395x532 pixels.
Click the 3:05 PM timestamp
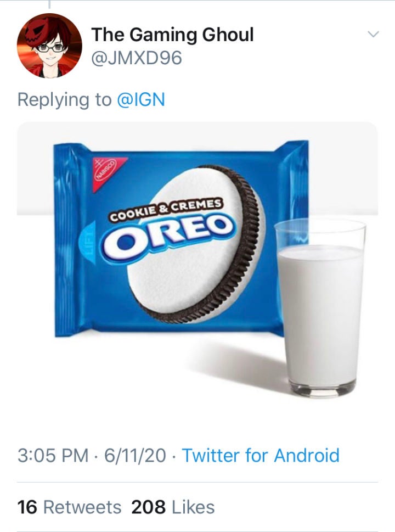[53, 456]
